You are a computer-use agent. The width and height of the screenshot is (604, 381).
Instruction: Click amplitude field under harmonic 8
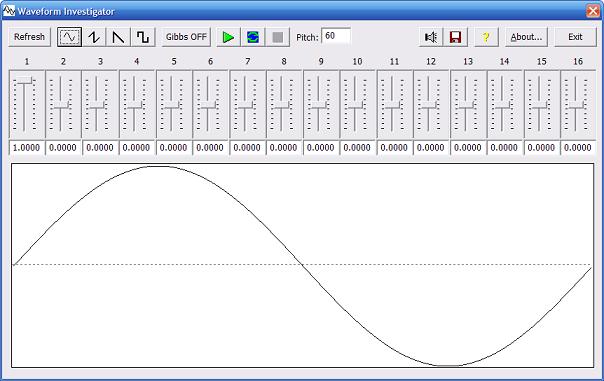284,148
